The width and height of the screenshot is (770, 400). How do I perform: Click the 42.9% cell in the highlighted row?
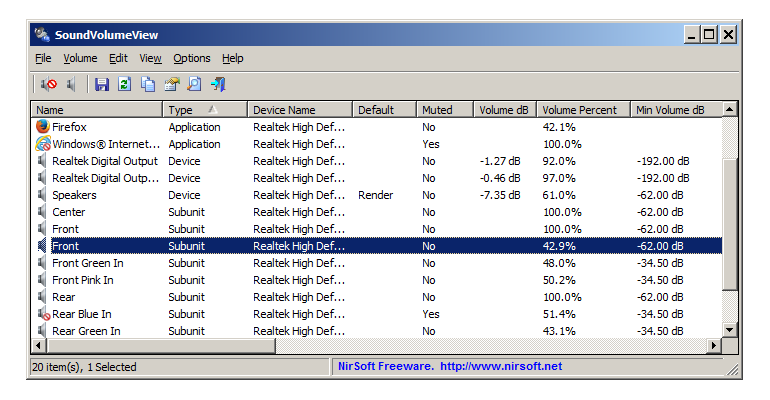coord(559,246)
